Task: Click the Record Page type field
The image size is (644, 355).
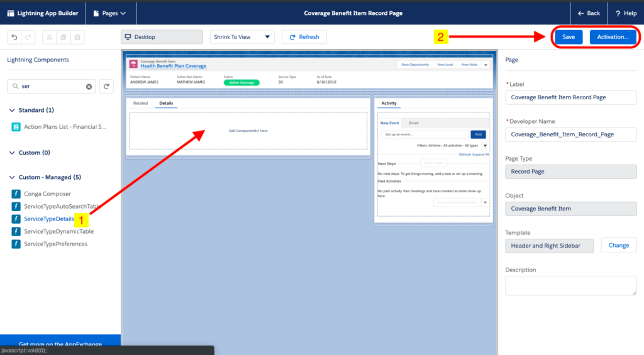Action: (571, 172)
